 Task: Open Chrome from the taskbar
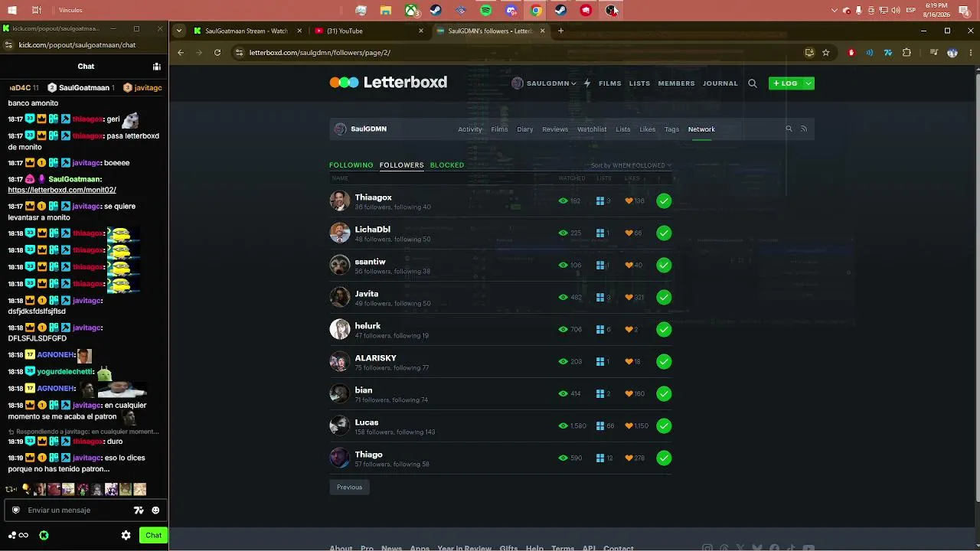536,11
